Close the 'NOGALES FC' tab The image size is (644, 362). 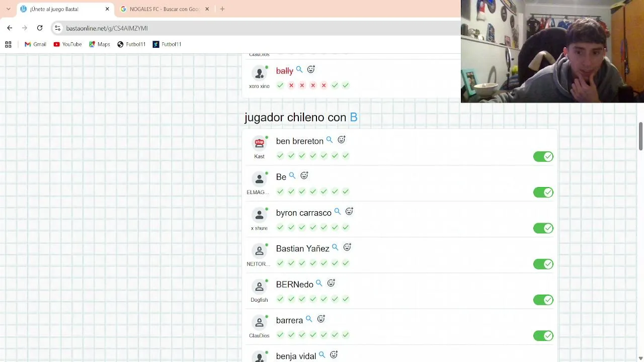pos(207,9)
